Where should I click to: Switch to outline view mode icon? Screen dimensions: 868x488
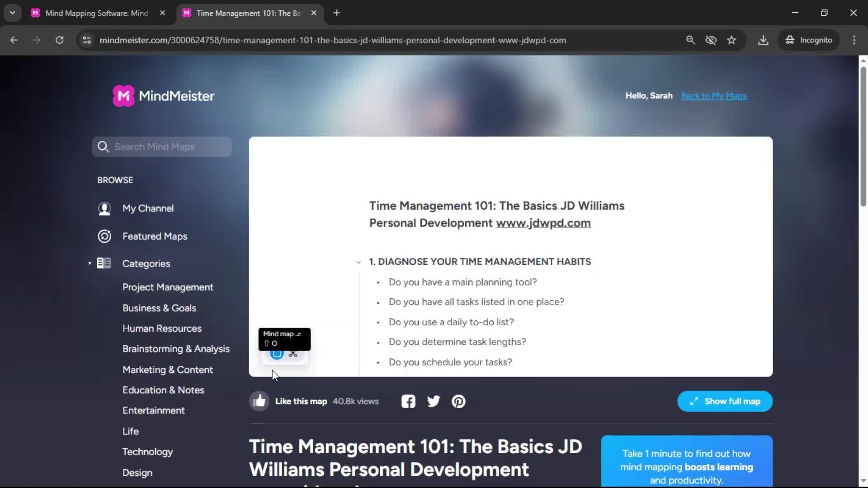[277, 354]
